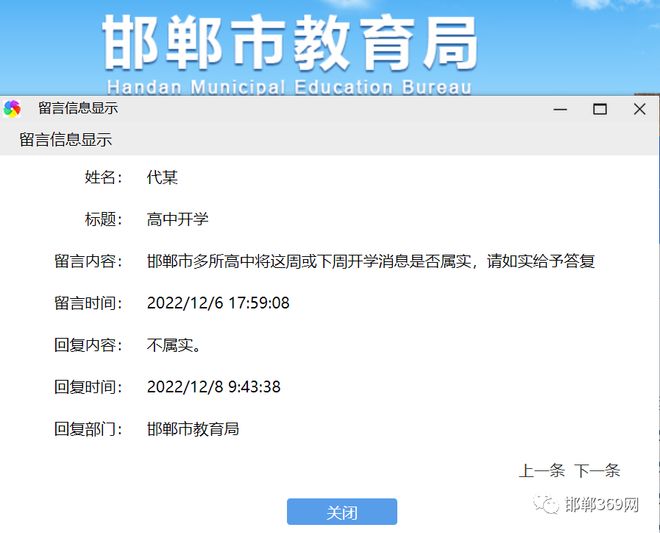Click the window title 留言信息显示
This screenshot has width=660, height=533.
point(78,108)
